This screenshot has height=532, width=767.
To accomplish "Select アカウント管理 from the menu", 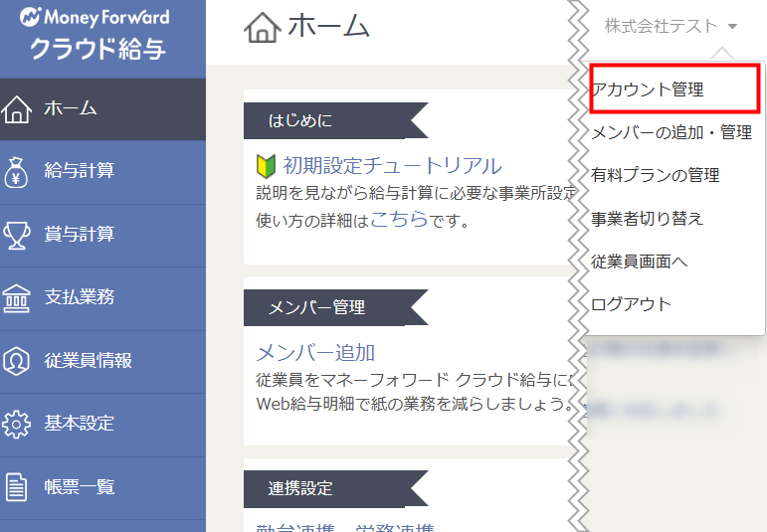I will tap(648, 89).
